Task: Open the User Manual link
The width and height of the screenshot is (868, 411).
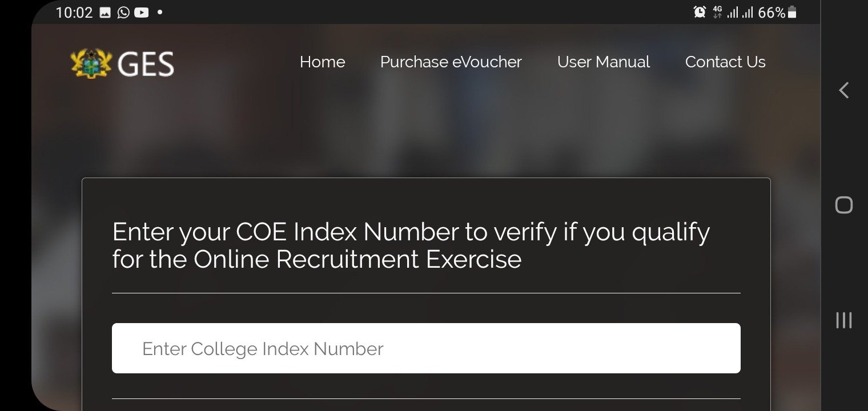Action: point(603,62)
